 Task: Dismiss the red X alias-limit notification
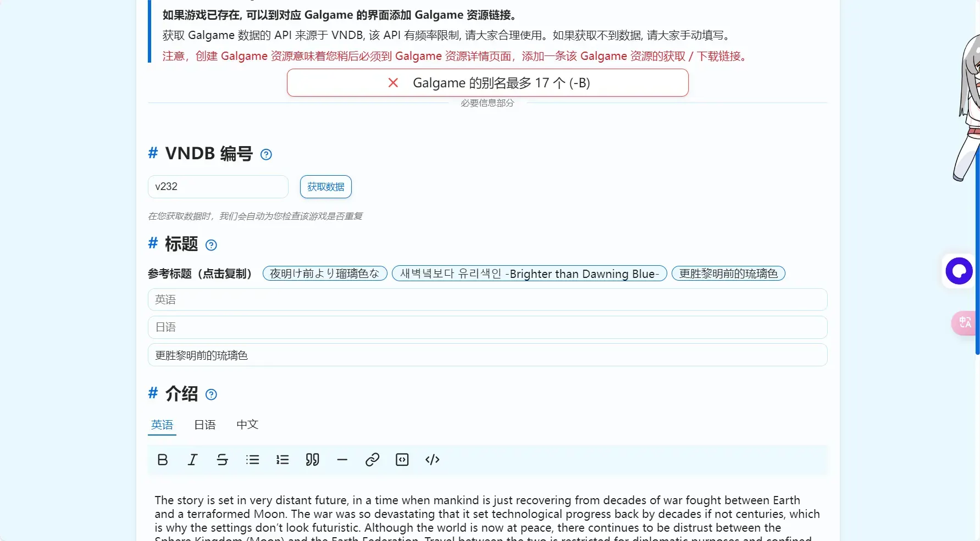click(393, 83)
